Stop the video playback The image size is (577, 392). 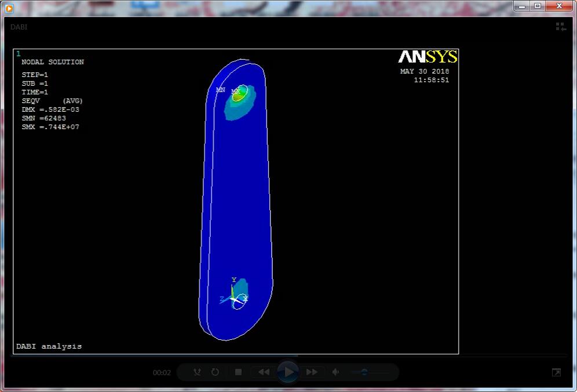pyautogui.click(x=239, y=372)
